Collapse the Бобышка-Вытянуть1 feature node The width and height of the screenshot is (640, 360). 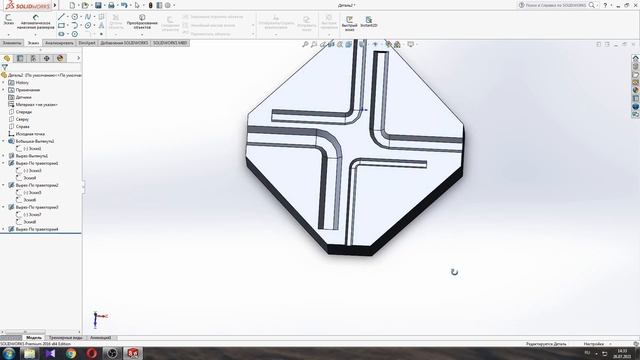(x=4, y=141)
